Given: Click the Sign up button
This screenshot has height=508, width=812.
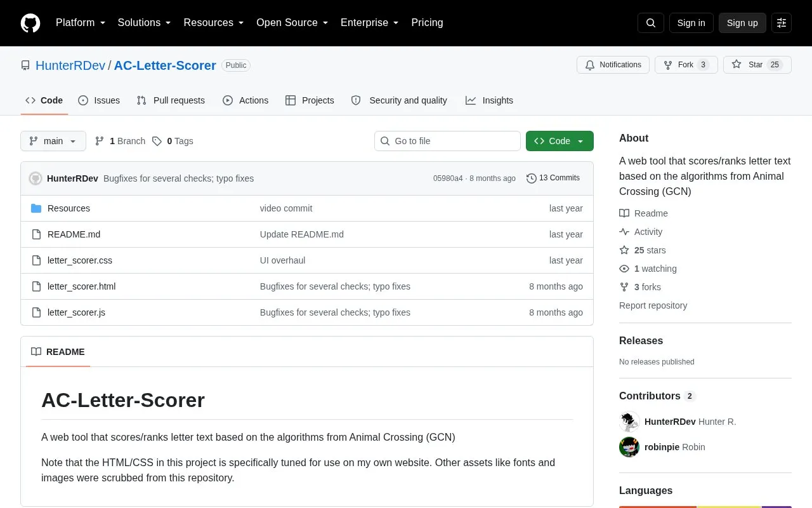Looking at the screenshot, I should 742,23.
